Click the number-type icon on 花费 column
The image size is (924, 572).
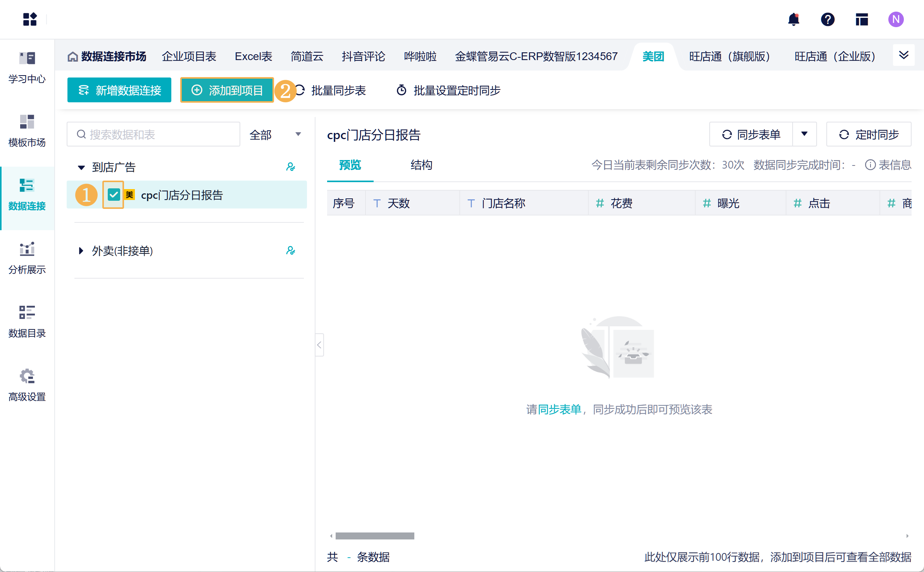pyautogui.click(x=600, y=203)
